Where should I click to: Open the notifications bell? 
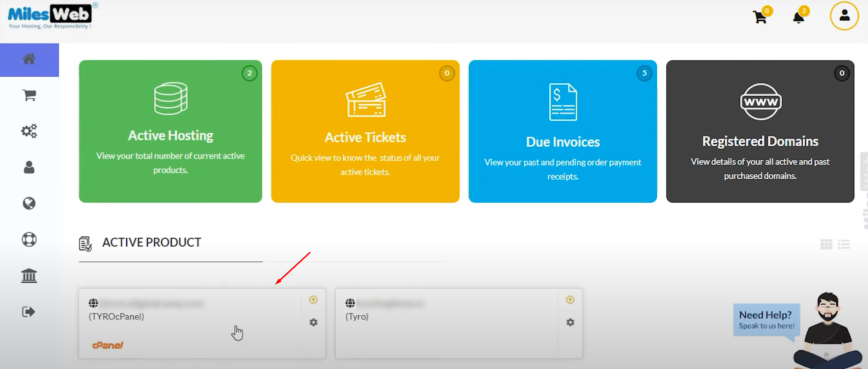[x=799, y=17]
